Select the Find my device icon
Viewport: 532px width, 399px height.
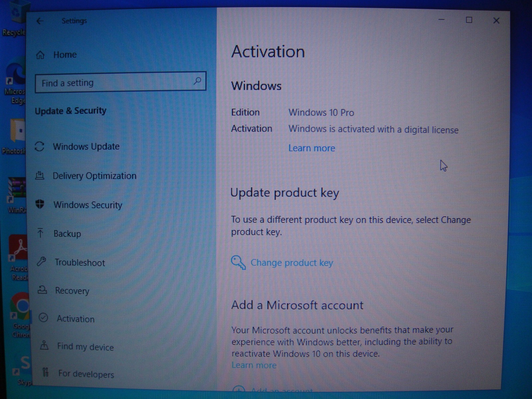pos(44,345)
